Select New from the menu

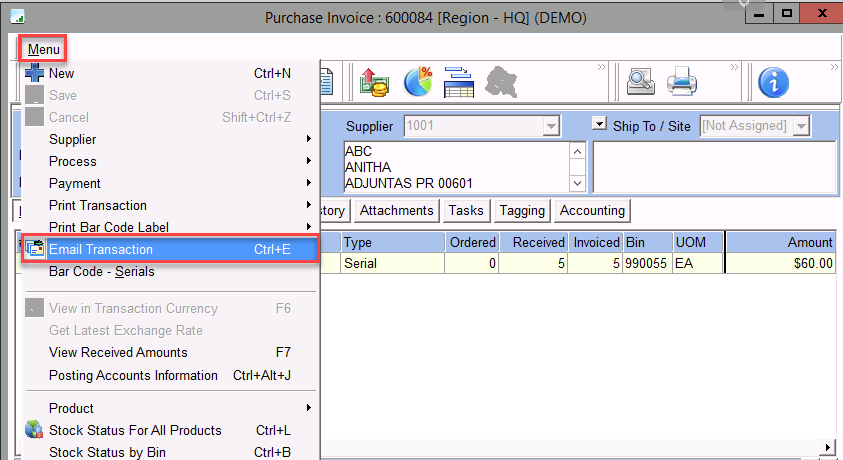[x=61, y=73]
